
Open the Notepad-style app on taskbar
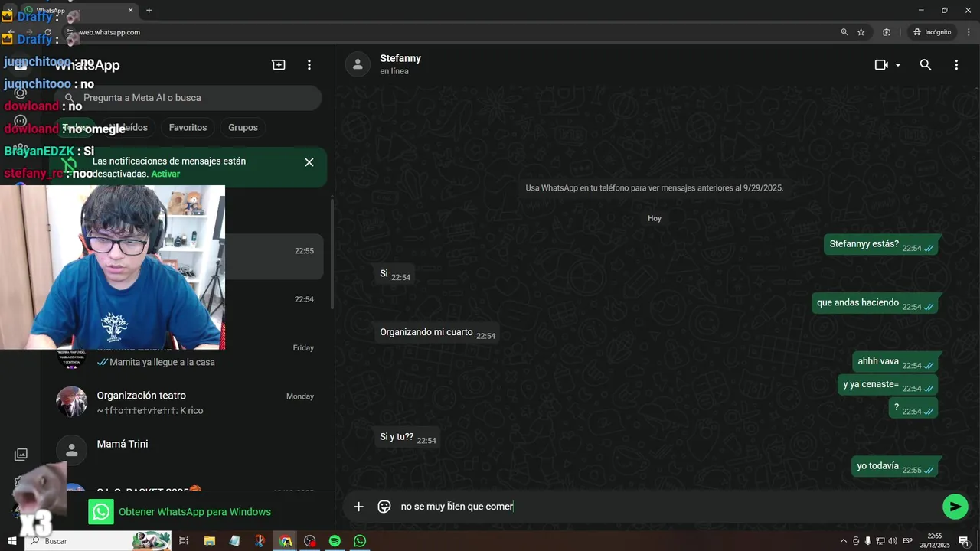coord(234,541)
